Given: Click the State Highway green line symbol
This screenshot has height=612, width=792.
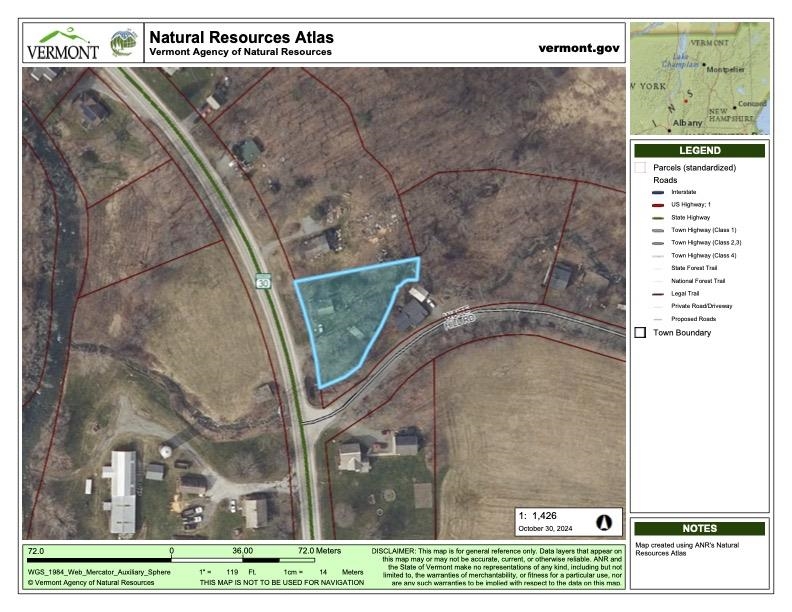Looking at the screenshot, I should pyautogui.click(x=656, y=217).
